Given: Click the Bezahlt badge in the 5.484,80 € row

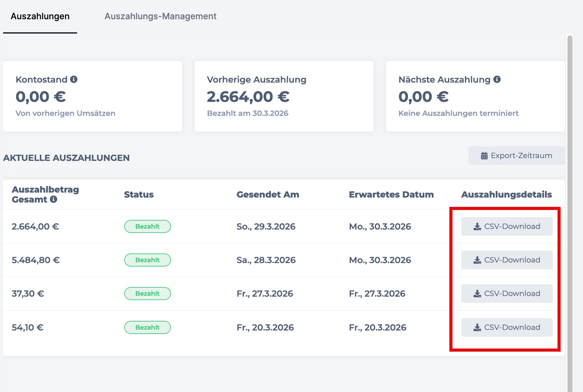Looking at the screenshot, I should (148, 260).
